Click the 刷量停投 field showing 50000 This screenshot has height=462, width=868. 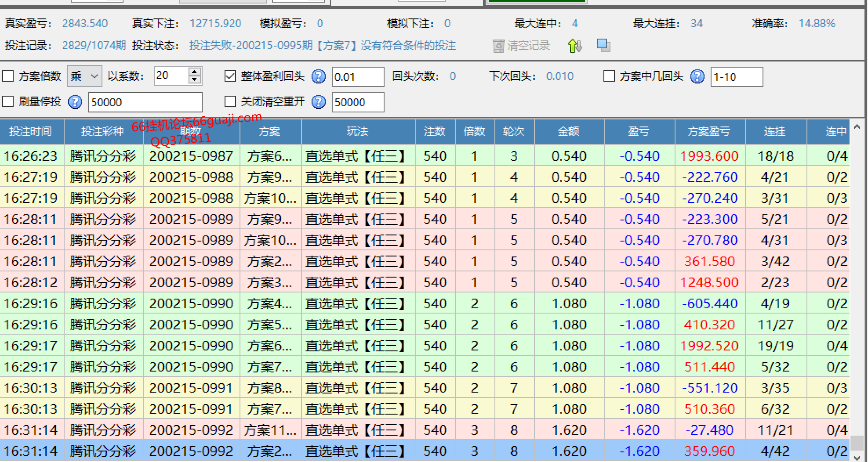145,102
